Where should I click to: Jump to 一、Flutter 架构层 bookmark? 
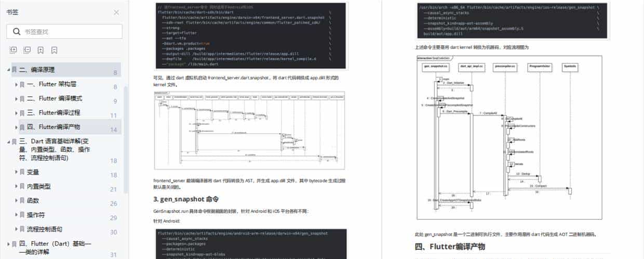pyautogui.click(x=51, y=84)
